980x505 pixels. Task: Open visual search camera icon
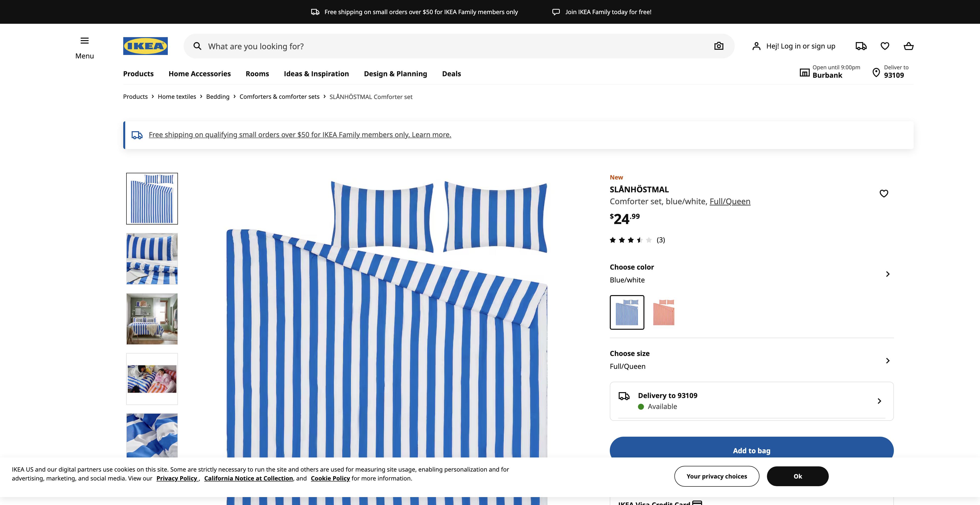(x=719, y=46)
